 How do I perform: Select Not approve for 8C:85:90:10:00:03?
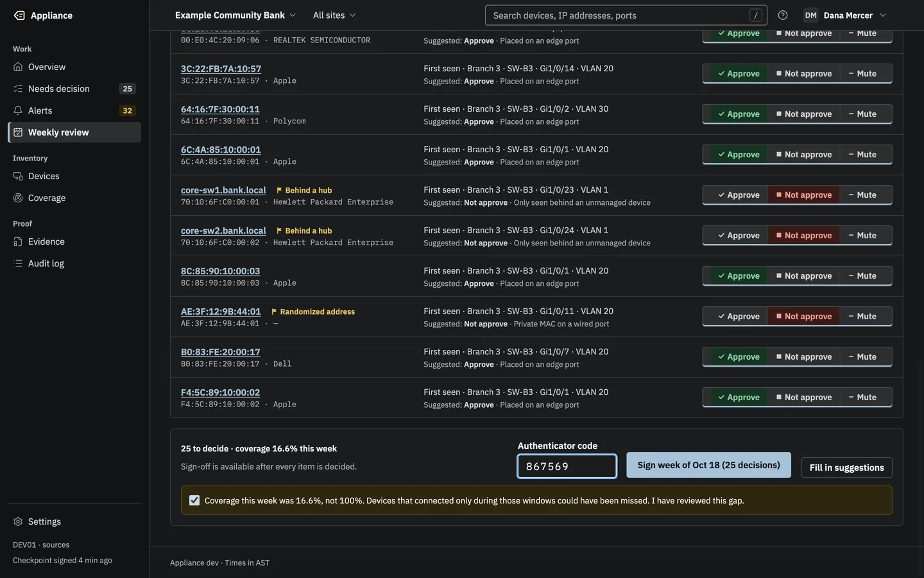click(x=804, y=276)
